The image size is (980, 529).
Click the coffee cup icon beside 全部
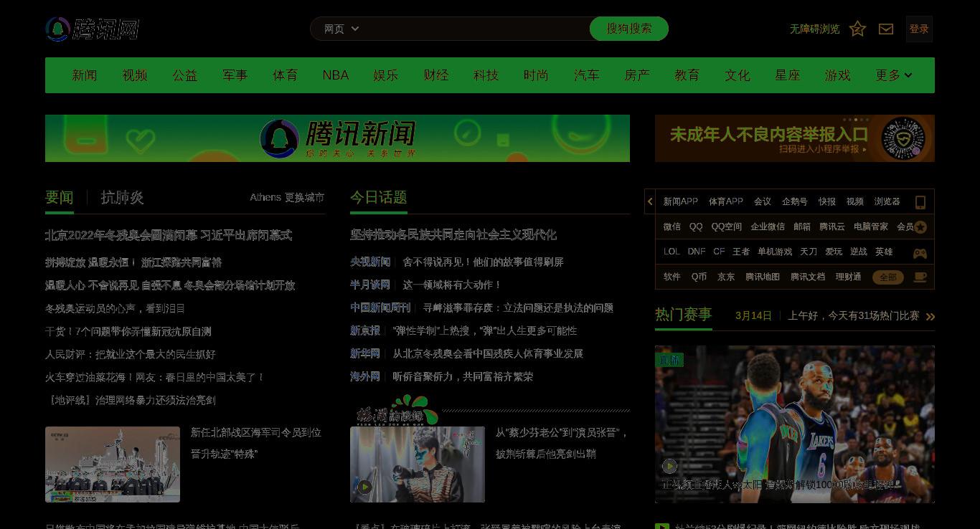tap(920, 277)
